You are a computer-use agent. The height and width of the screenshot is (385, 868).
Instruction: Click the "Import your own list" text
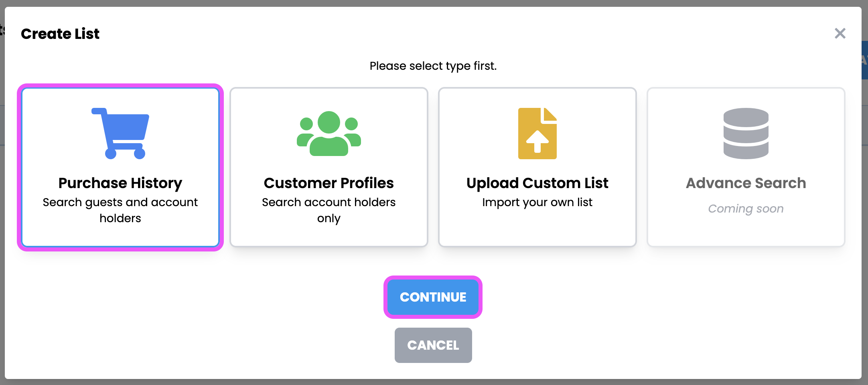(537, 202)
